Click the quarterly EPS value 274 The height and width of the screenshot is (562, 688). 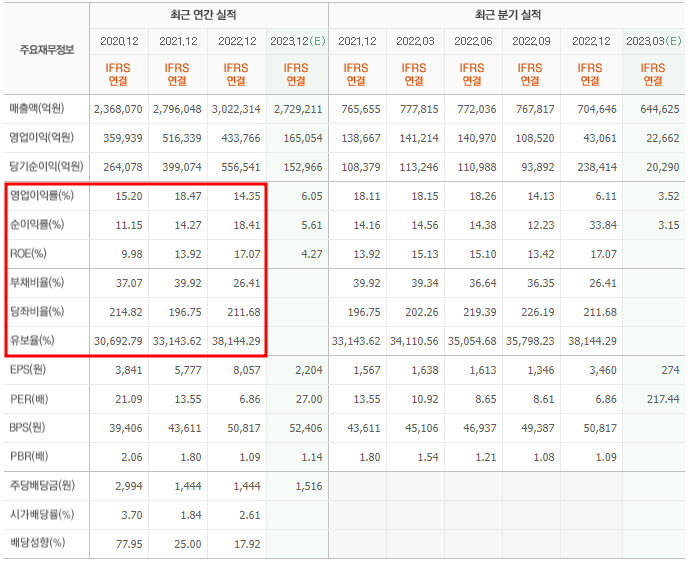click(x=670, y=370)
